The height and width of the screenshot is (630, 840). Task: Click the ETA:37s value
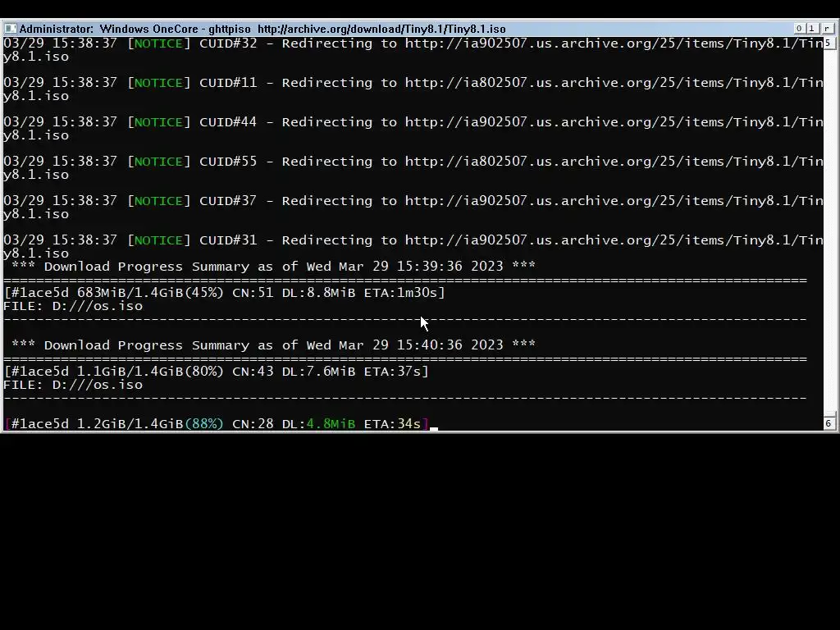tap(392, 372)
